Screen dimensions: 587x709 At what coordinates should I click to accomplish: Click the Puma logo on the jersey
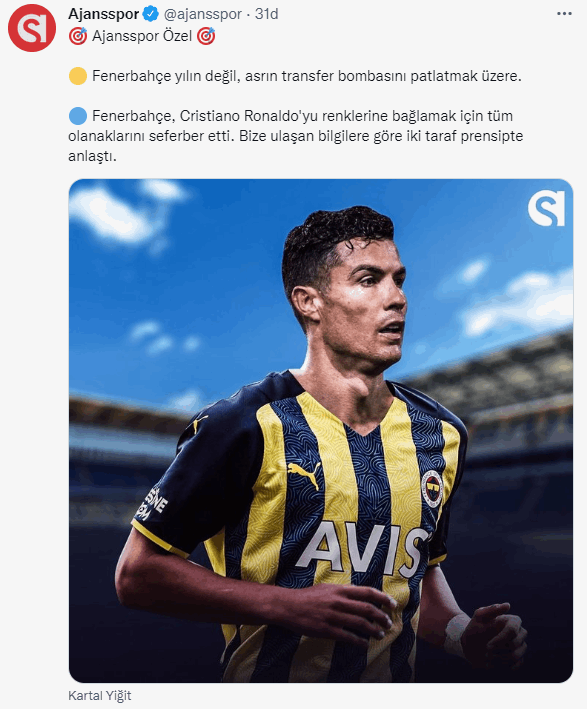click(304, 474)
